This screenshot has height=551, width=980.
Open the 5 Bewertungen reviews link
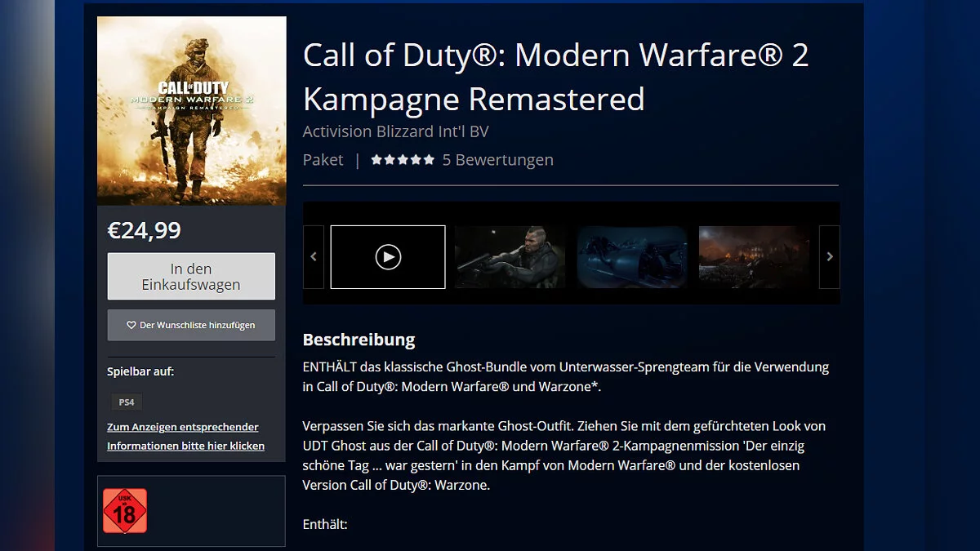pos(498,160)
